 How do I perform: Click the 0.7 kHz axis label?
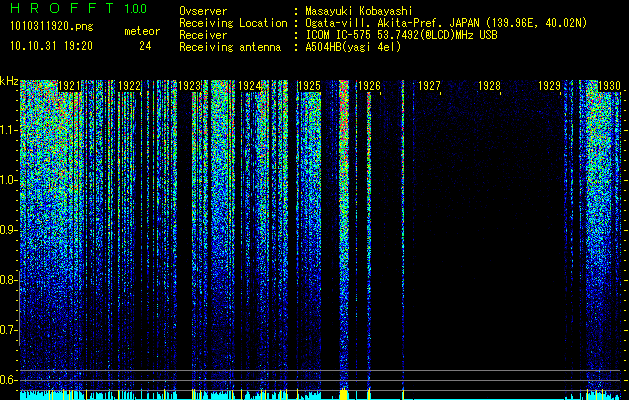coord(8,330)
